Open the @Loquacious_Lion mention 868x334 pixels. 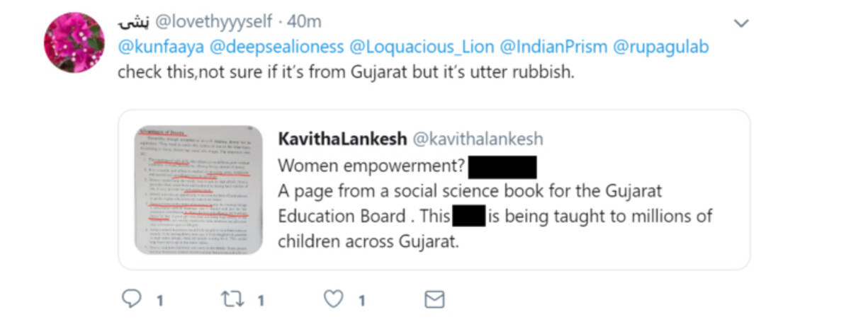[422, 47]
